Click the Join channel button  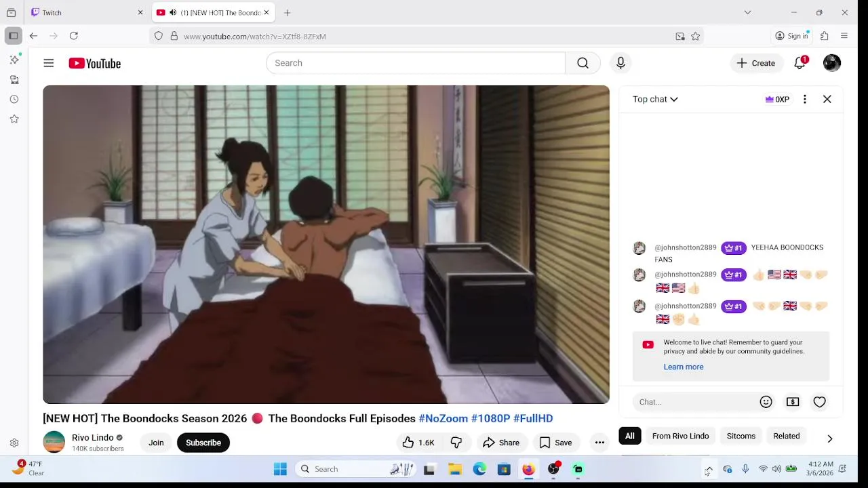pyautogui.click(x=156, y=443)
